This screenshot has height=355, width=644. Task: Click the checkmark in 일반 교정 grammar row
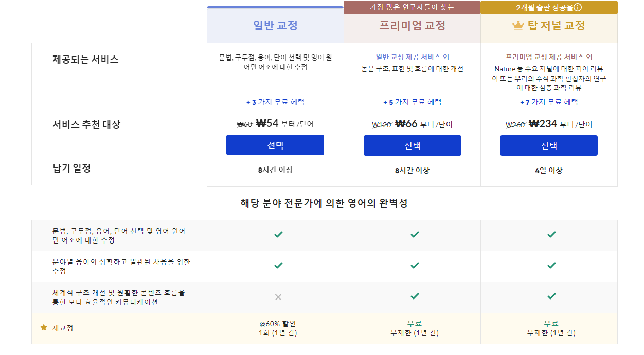(278, 234)
